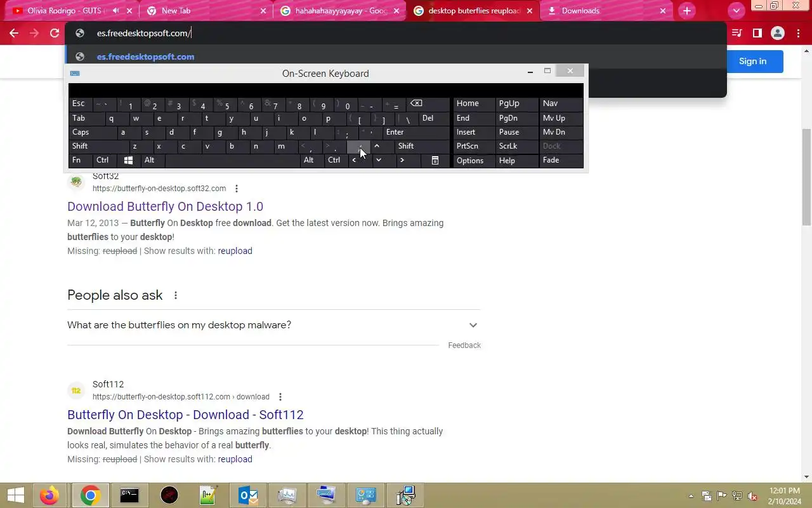This screenshot has width=812, height=508.
Task: Toggle the Fade key on keyboard
Action: [561, 161]
